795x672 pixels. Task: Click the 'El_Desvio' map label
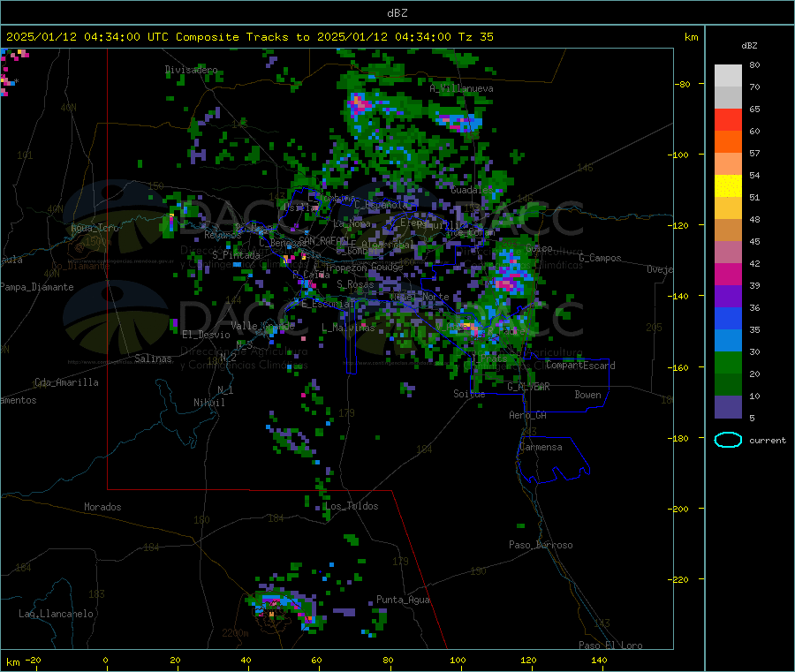click(206, 335)
